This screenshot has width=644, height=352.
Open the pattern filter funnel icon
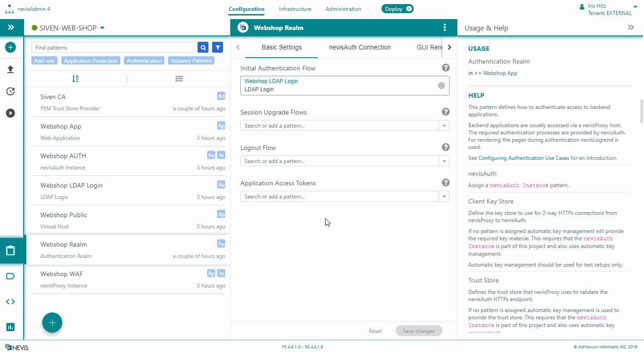[218, 47]
